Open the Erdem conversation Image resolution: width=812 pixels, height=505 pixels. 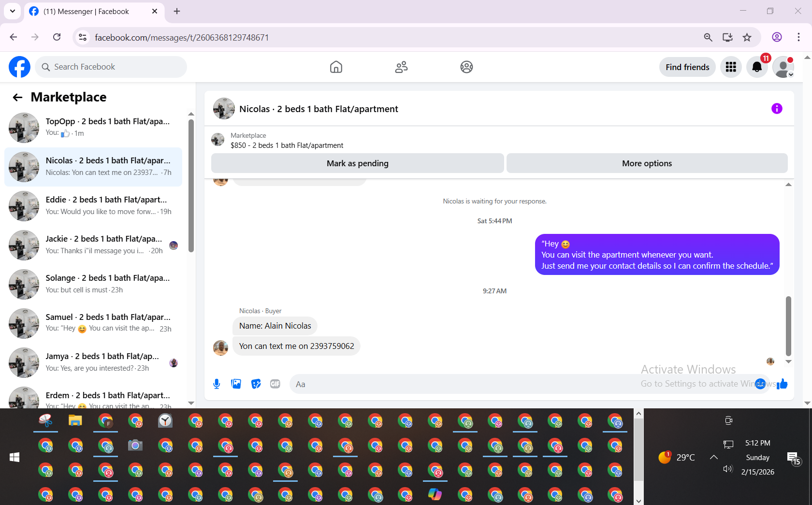[93, 397]
